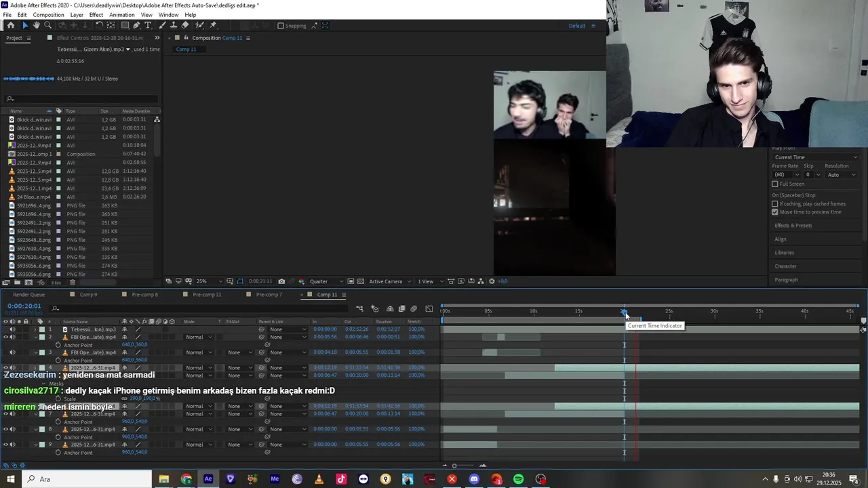Click the timeline timecode 0:00:20:01

24,306
